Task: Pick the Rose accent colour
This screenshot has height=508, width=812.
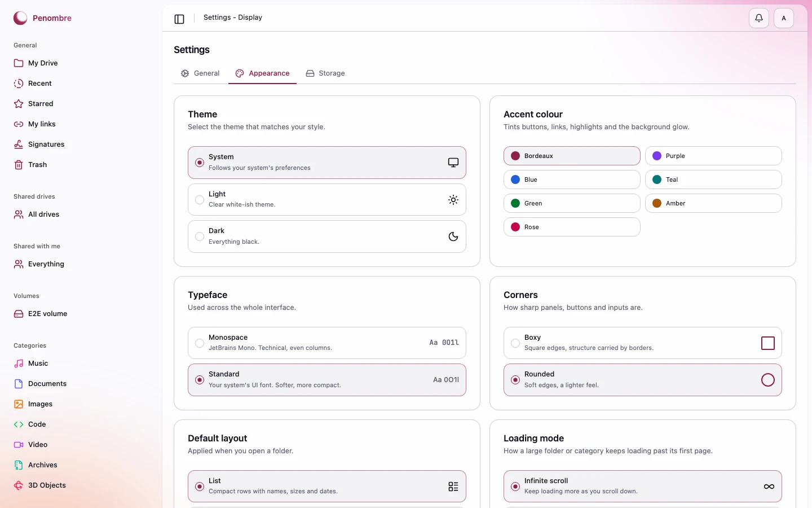Action: click(x=572, y=227)
